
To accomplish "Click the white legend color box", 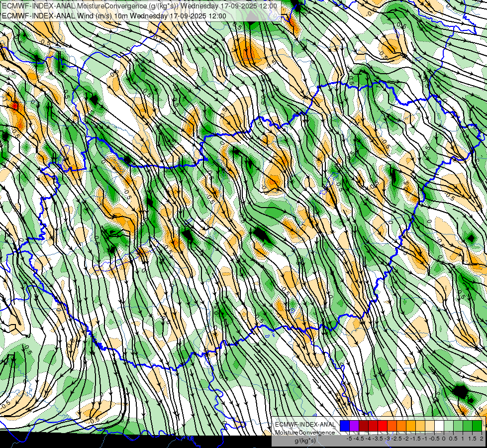I will click(439, 426).
